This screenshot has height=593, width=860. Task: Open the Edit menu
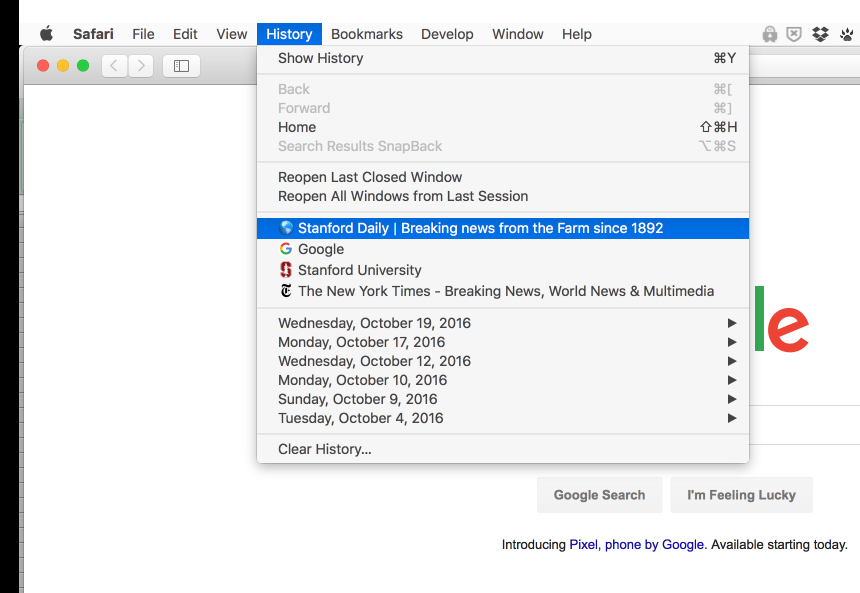pos(185,34)
